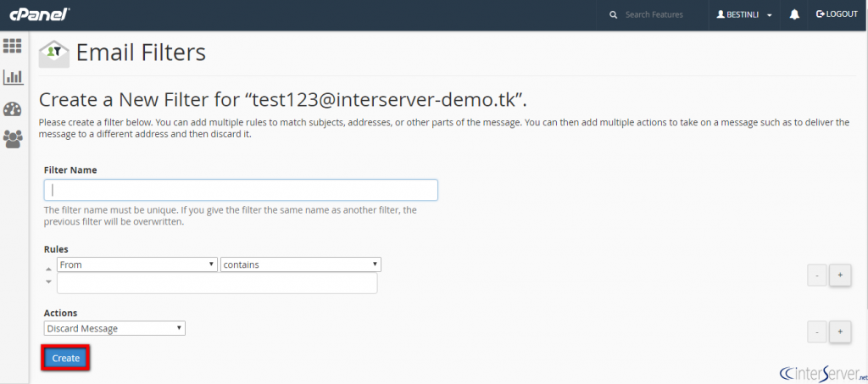Open the BESTINLI user menu
Image resolution: width=868 pixels, height=384 pixels.
(x=744, y=15)
